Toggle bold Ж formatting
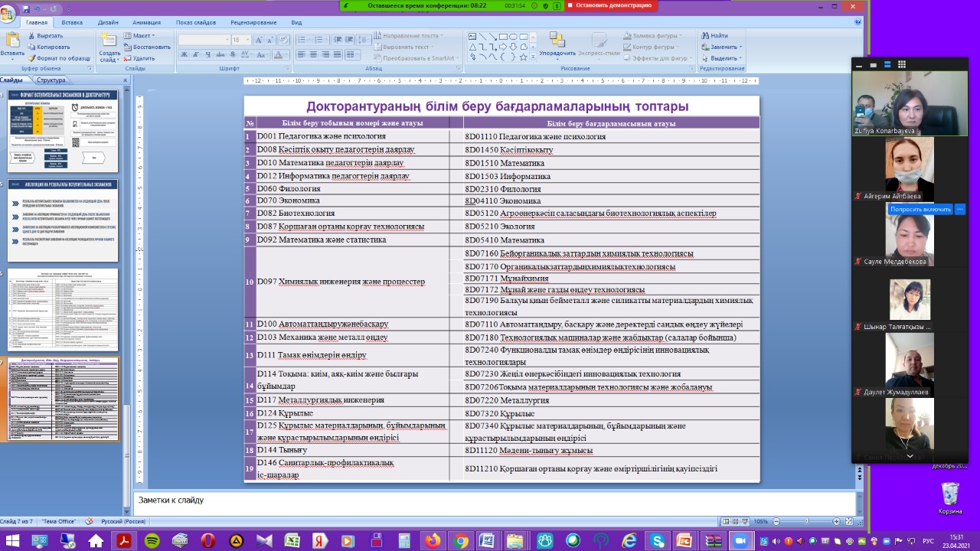980x551 pixels. pyautogui.click(x=184, y=55)
